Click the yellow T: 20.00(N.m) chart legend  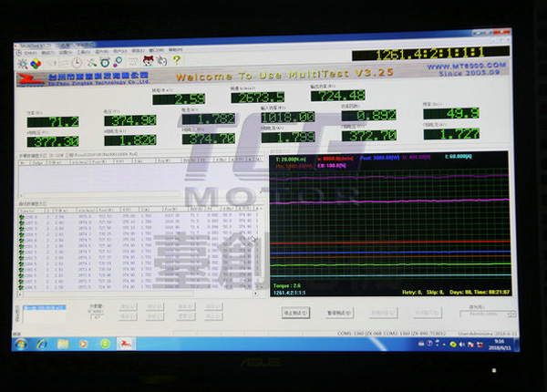pyautogui.click(x=290, y=158)
